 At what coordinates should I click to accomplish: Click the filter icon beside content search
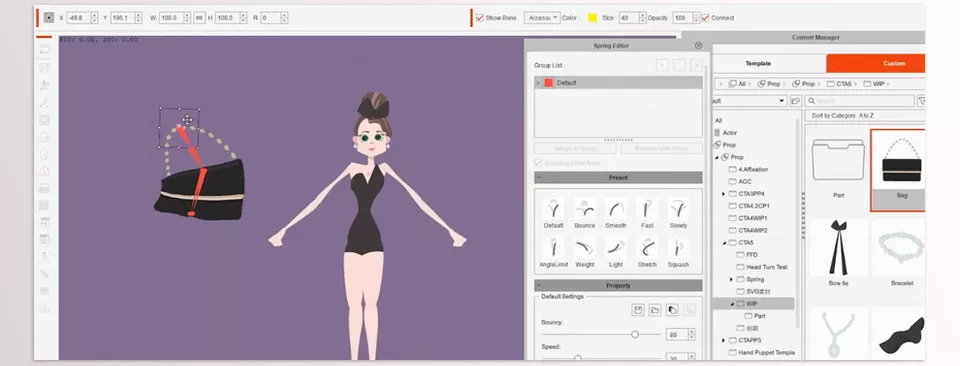coord(921,100)
